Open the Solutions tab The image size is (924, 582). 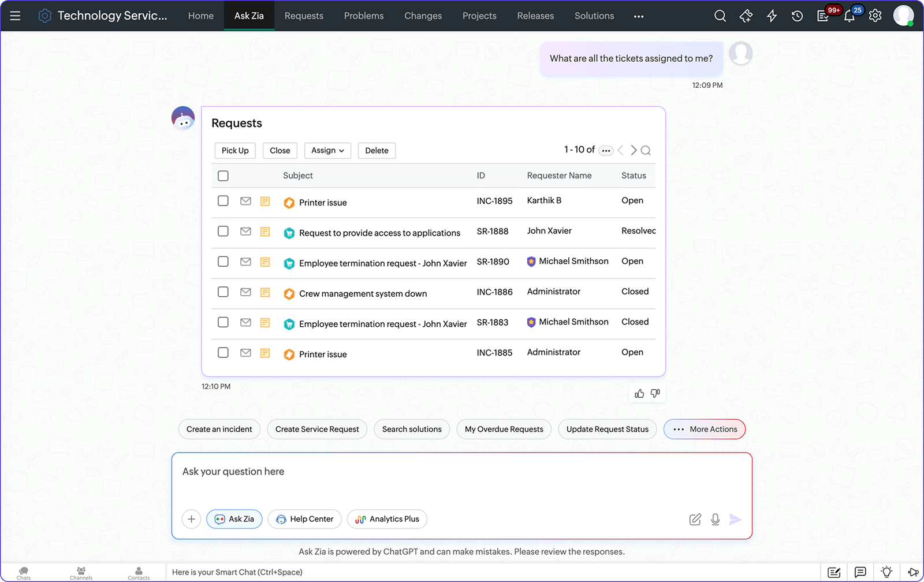594,16
